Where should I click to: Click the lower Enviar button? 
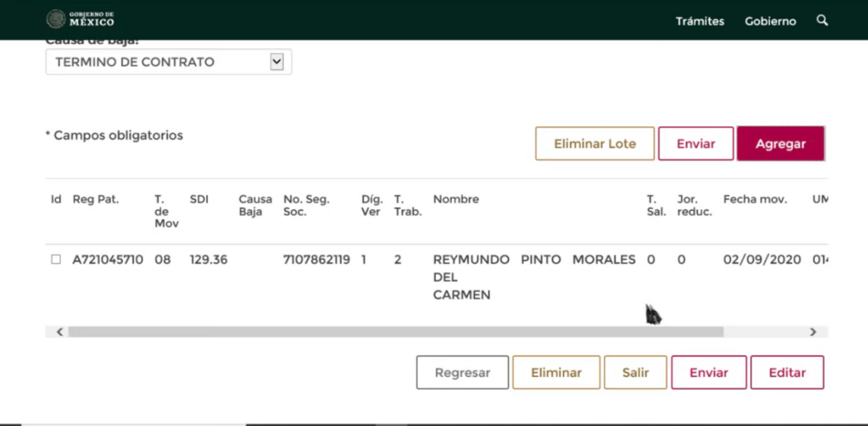709,373
